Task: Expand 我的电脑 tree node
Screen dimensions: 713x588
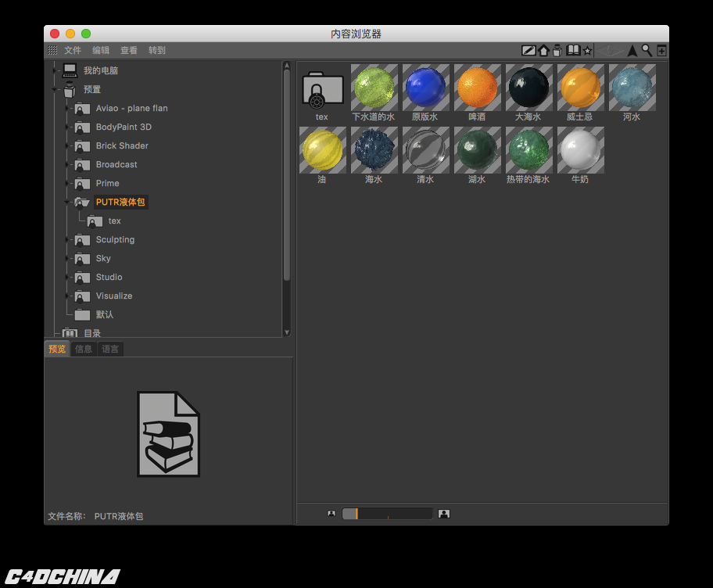Action: [55, 70]
